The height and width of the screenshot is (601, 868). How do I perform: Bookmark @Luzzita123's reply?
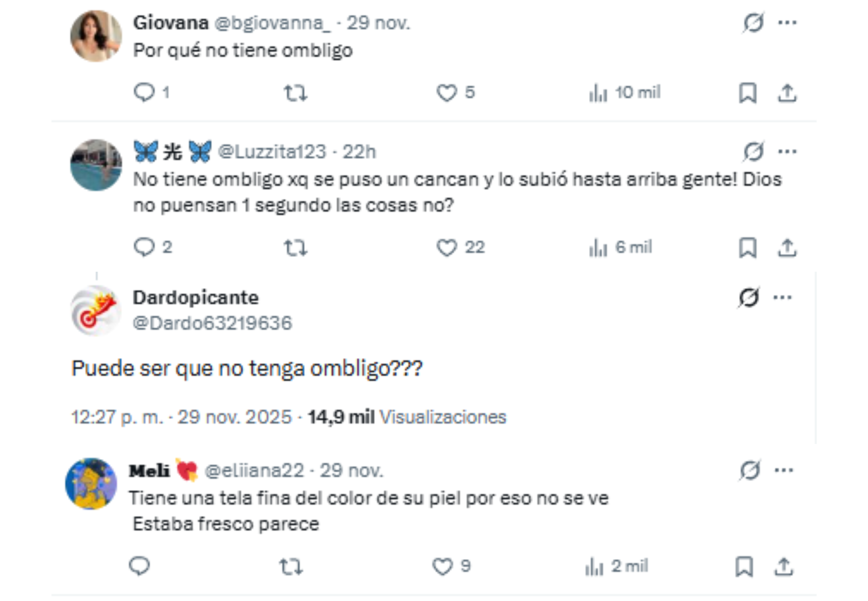coord(747,248)
